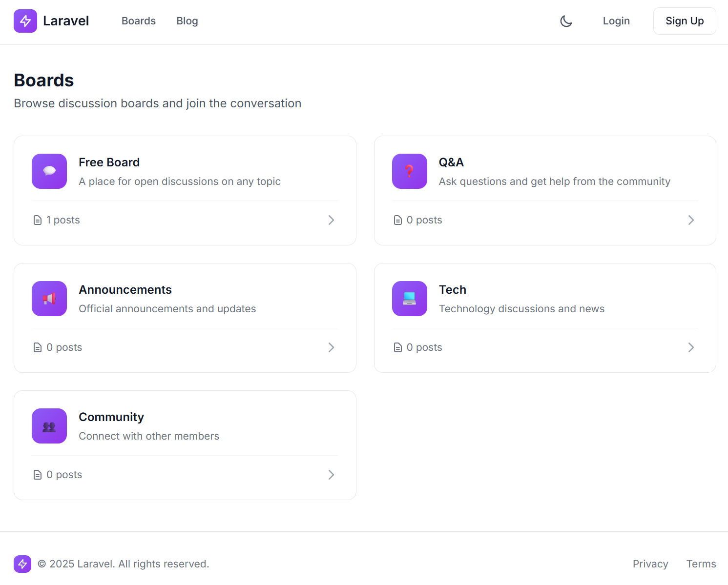The width and height of the screenshot is (728, 585).
Task: Click the Announcements megaphone icon
Action: [49, 299]
